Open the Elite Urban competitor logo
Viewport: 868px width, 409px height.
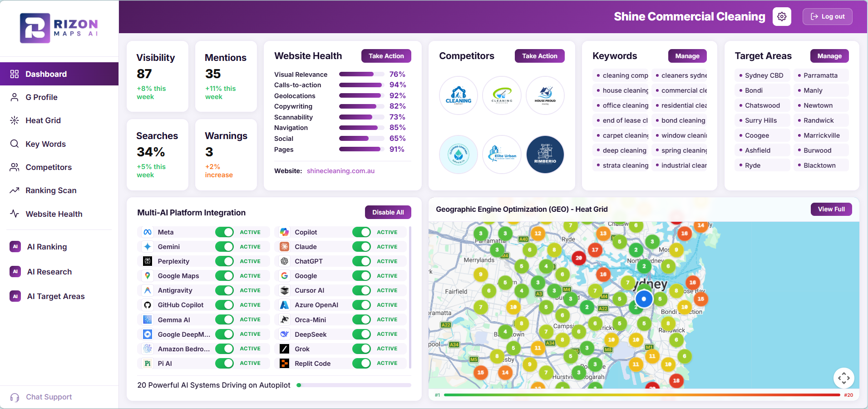pos(502,155)
